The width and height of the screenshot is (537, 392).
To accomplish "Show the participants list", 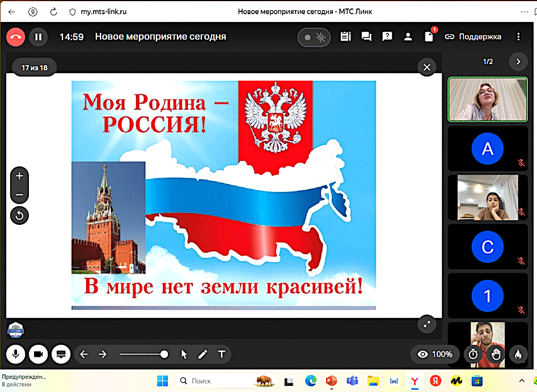I will coord(408,37).
